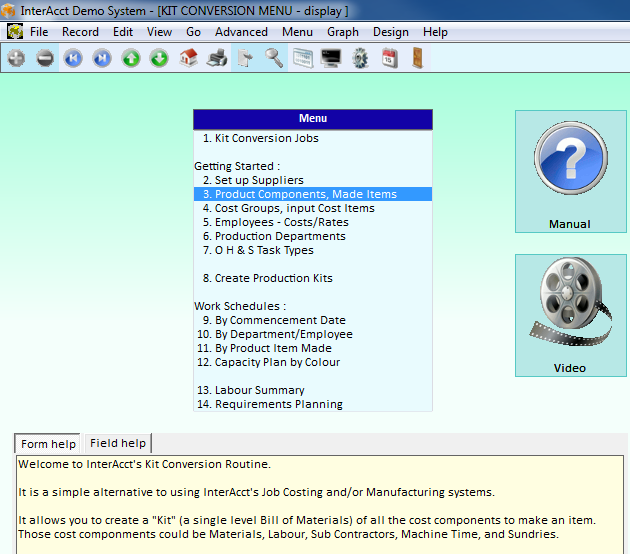Select 2. Set up Suppliers
Viewport: 630px width, 554px height.
point(313,180)
